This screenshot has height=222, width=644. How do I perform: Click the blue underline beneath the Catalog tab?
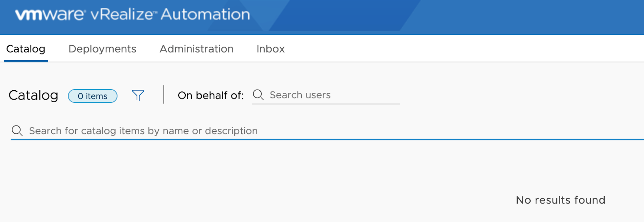pos(26,61)
